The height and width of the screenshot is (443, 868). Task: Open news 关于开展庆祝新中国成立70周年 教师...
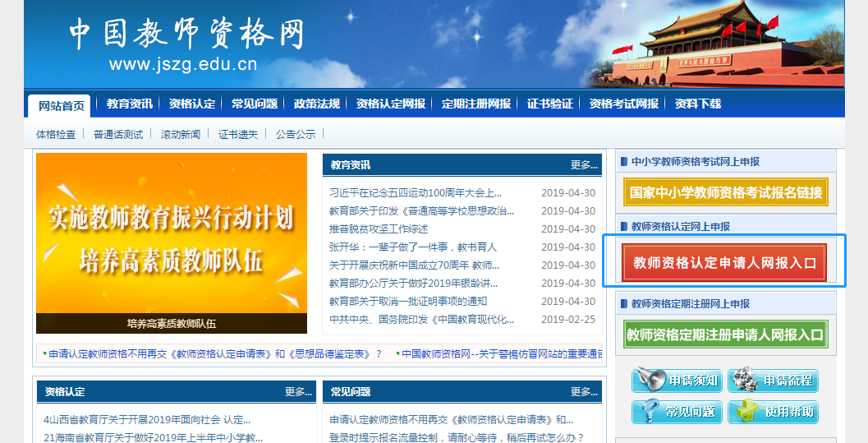[x=414, y=265]
